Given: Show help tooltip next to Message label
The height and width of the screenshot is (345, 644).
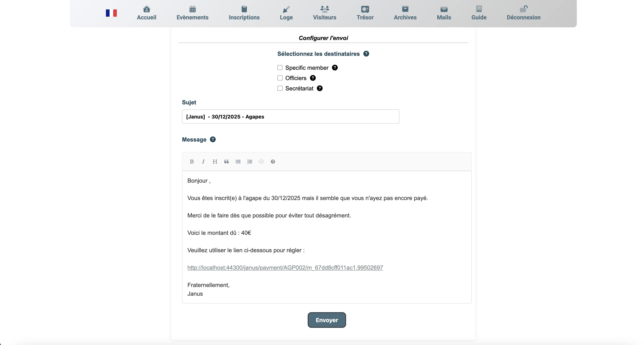Looking at the screenshot, I should coord(212,140).
